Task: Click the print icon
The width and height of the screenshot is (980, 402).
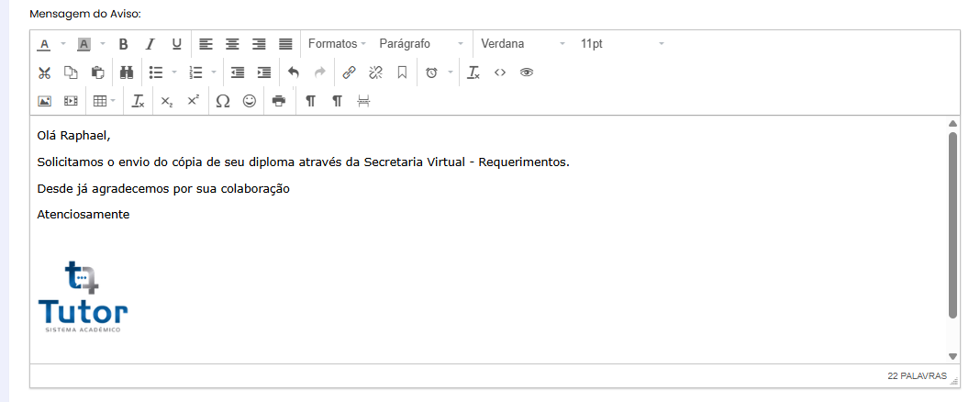Action: pos(279,101)
